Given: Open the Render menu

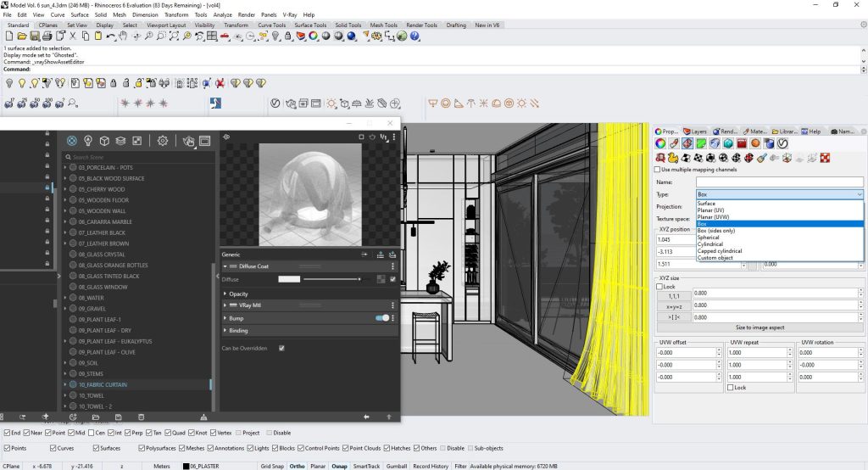Looking at the screenshot, I should tap(247, 15).
